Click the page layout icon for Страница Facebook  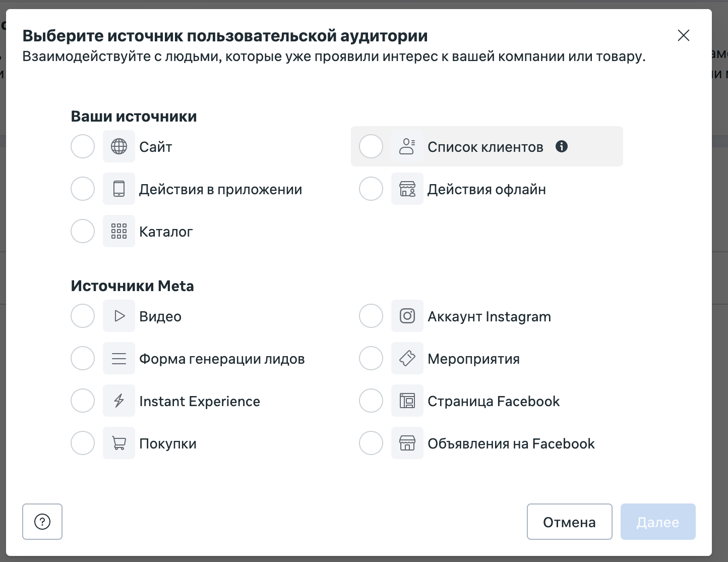407,401
